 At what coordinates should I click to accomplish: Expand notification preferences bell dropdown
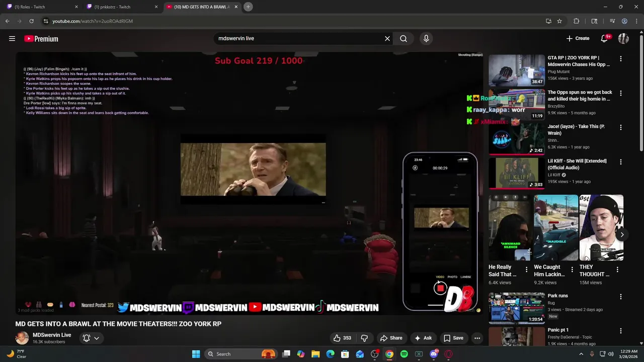(91, 338)
